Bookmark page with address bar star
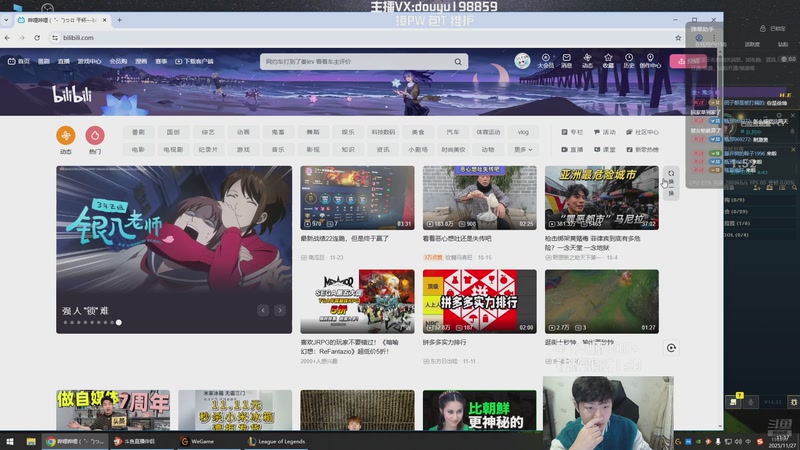The image size is (800, 450). click(678, 38)
